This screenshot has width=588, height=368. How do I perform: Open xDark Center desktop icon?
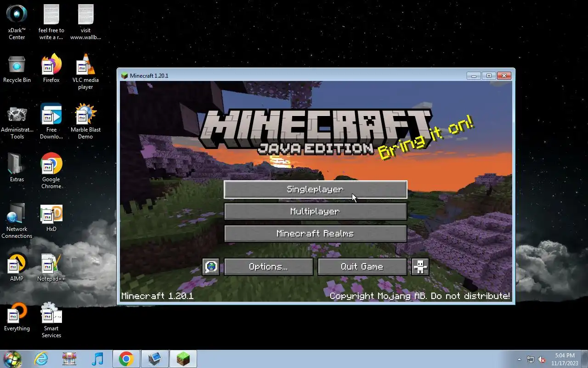click(17, 22)
